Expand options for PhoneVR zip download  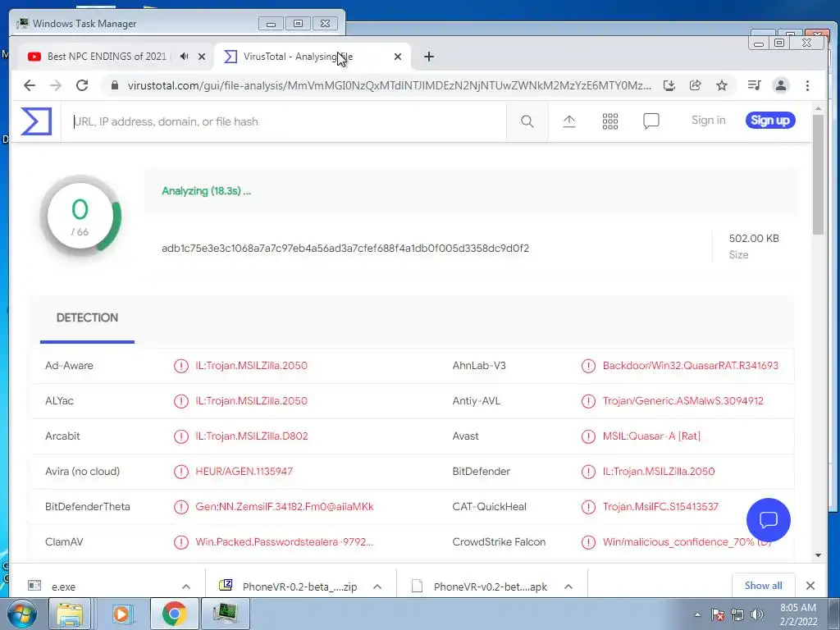pos(377,587)
